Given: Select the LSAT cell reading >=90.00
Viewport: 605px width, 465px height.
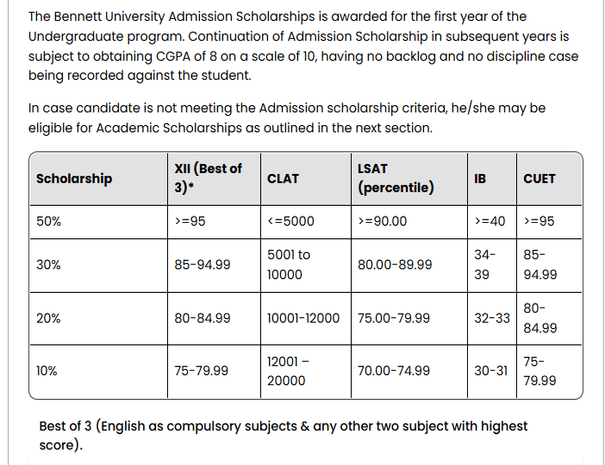Looking at the screenshot, I should pyautogui.click(x=382, y=221).
